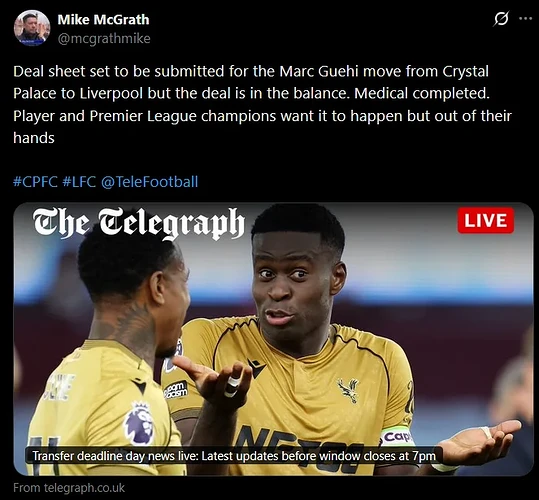539x500 pixels.
Task: Click the Mike McGrath display name
Action: [103, 20]
